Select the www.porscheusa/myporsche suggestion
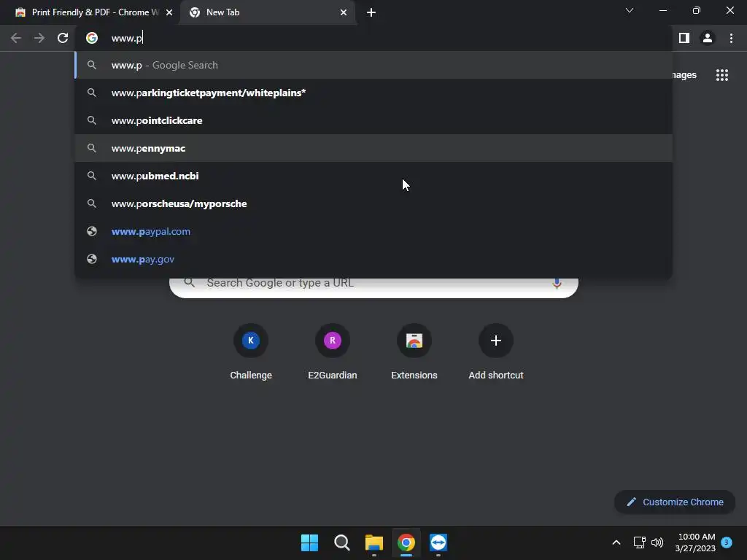This screenshot has height=560, width=747. (x=373, y=204)
